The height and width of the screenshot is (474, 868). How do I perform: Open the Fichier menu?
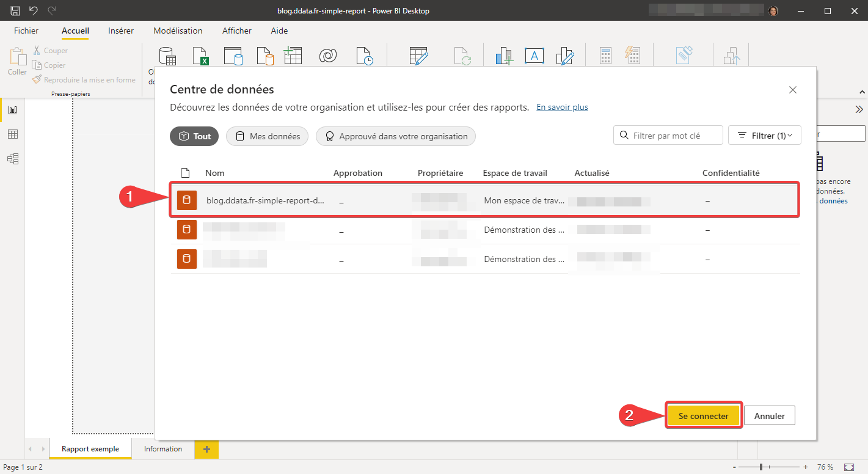[26, 31]
